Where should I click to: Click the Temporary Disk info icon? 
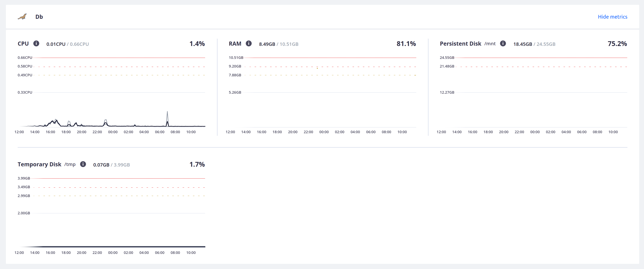click(83, 164)
